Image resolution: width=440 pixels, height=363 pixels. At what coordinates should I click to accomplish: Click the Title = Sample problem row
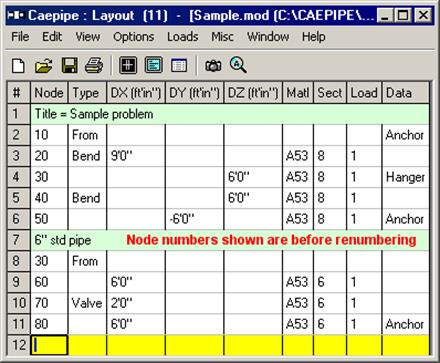pyautogui.click(x=230, y=114)
